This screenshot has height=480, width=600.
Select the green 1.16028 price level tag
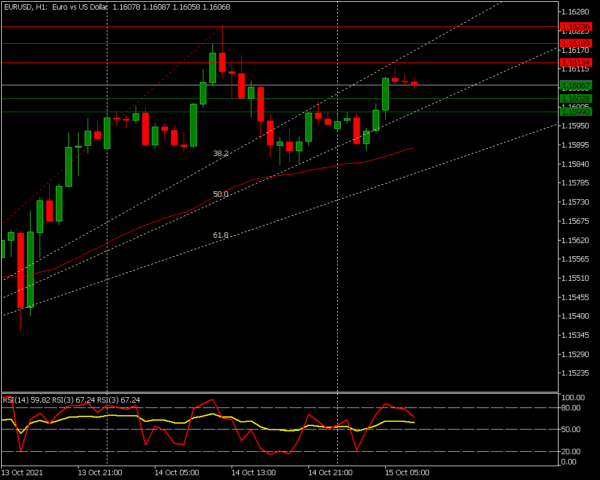(576, 99)
